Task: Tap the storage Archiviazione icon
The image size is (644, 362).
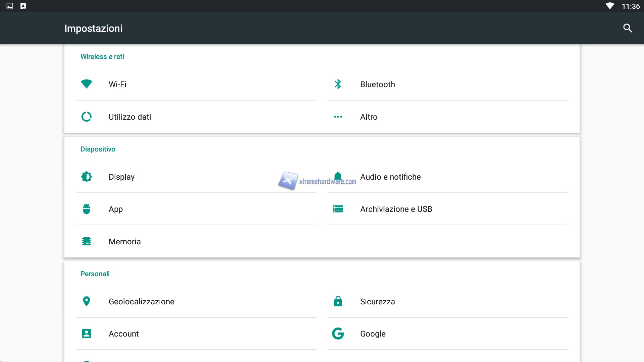Action: [338, 209]
